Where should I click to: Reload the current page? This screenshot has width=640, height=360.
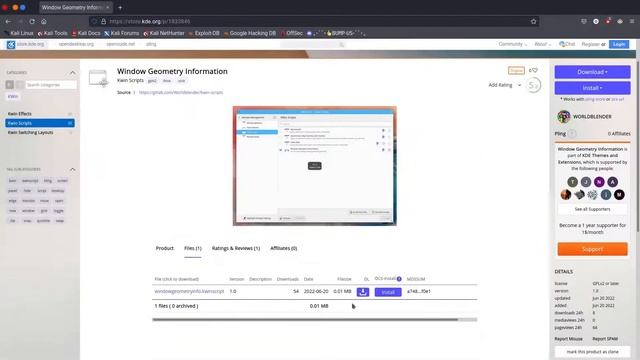[32, 21]
